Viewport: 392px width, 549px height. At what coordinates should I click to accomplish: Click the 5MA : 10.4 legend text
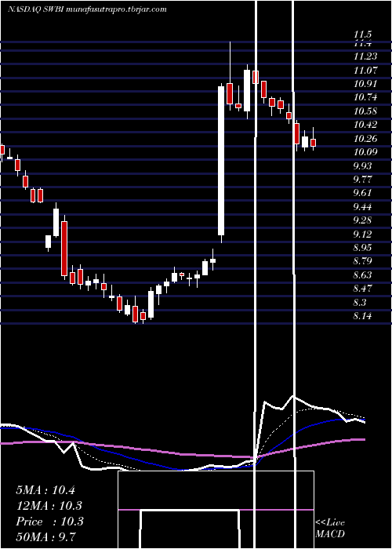click(45, 490)
